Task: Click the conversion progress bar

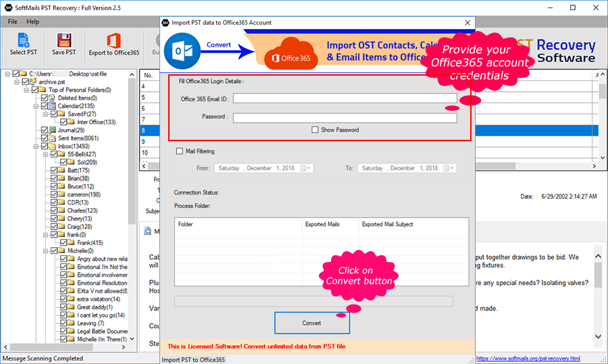Action: (x=313, y=301)
